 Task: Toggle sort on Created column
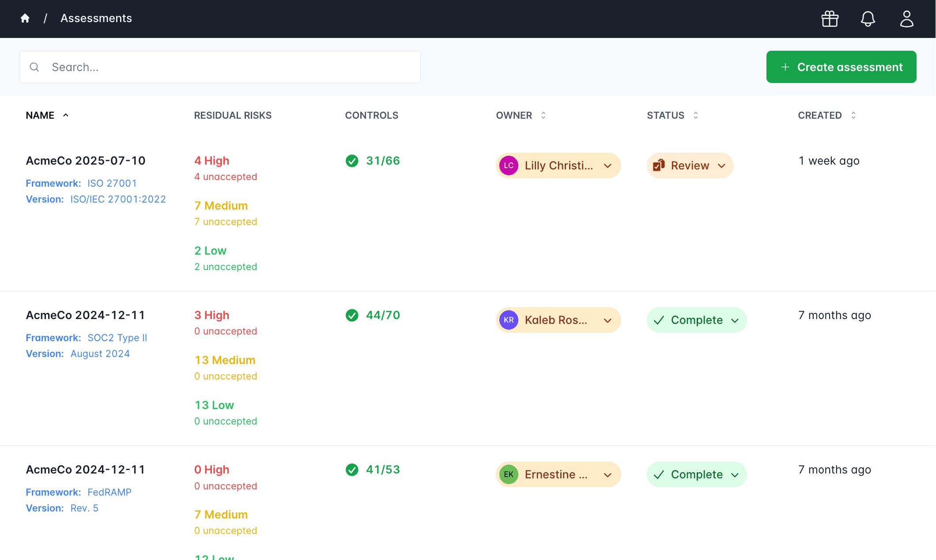pyautogui.click(x=853, y=115)
